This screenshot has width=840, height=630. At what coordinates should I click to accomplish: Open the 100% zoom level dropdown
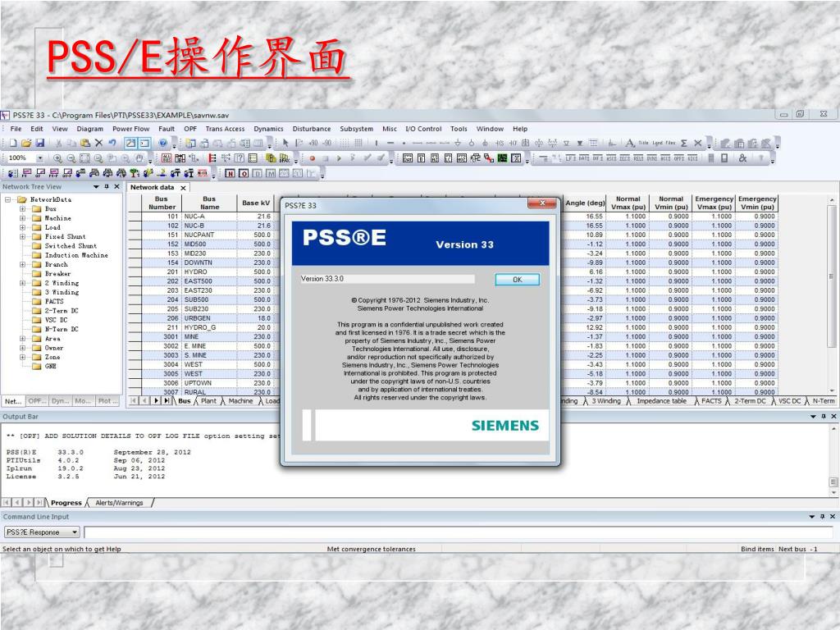tap(40, 158)
